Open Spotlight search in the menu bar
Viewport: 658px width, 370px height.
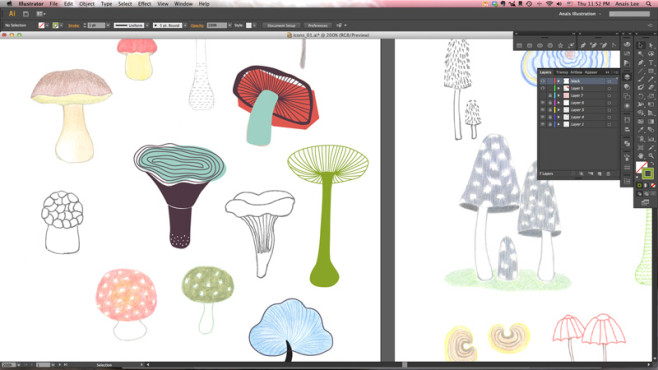coord(649,4)
